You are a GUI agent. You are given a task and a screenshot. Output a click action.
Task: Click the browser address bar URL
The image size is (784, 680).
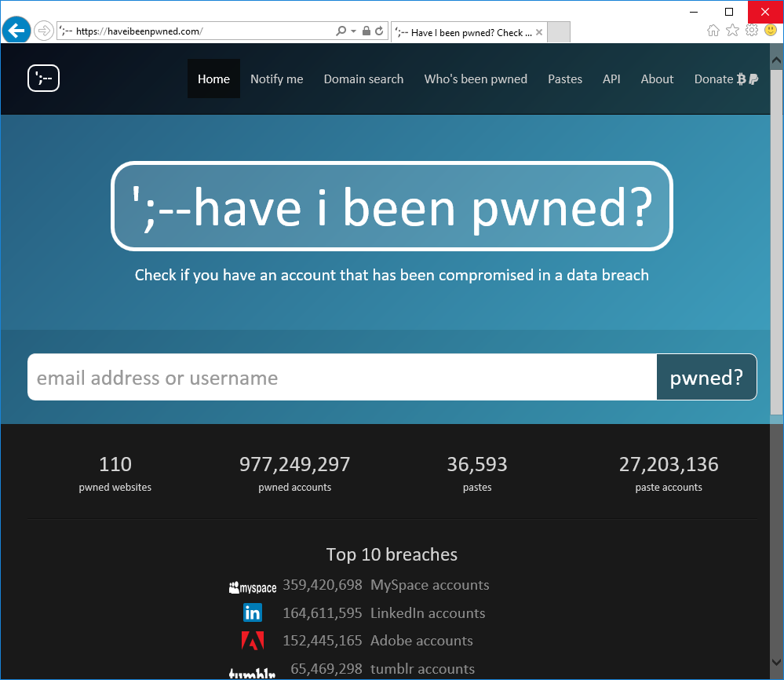[x=139, y=31]
